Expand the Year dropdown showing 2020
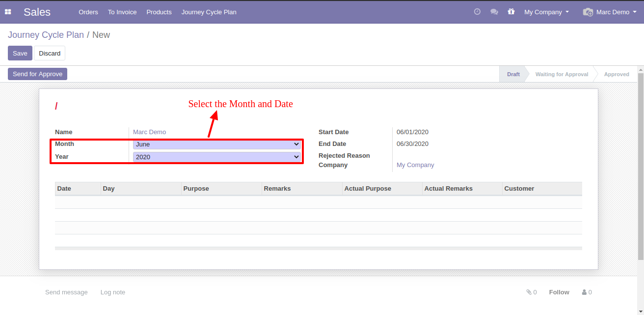The width and height of the screenshot is (644, 315). (217, 157)
